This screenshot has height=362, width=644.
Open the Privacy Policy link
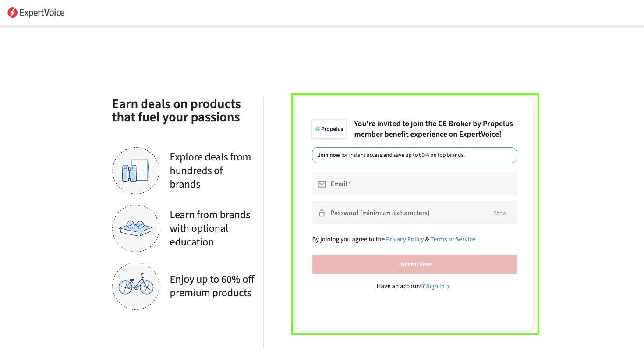click(405, 239)
